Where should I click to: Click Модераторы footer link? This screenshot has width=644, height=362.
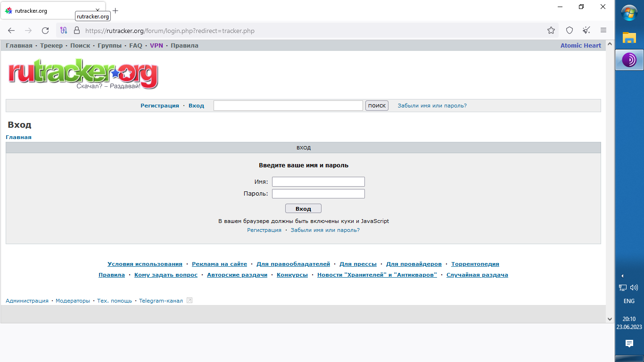tap(73, 301)
